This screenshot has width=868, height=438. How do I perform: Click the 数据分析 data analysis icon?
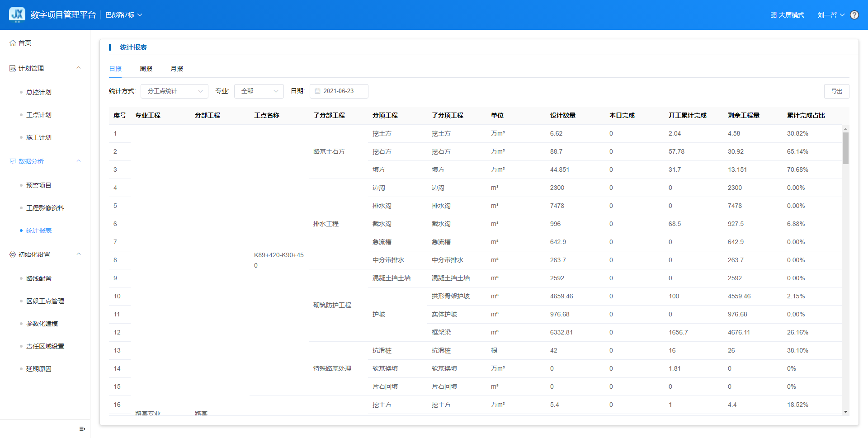tap(13, 161)
